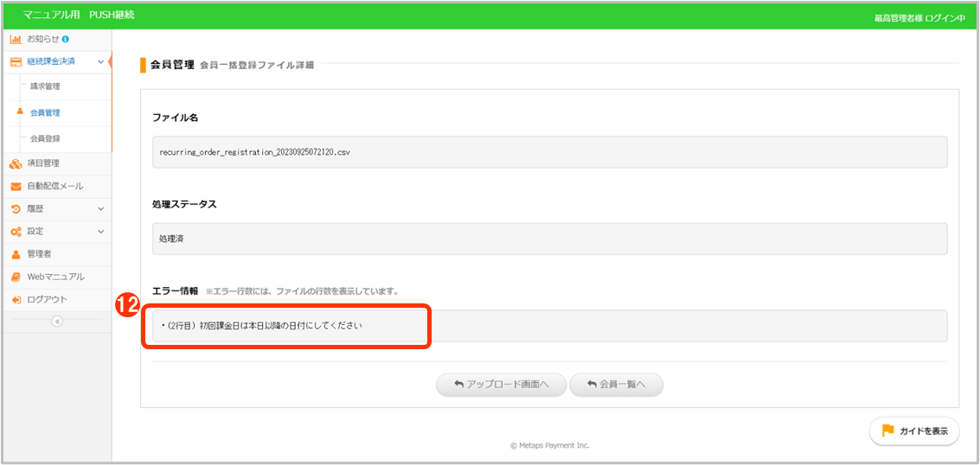980x465 pixels.
Task: Click the ガイドを表示 guide button
Action: (x=914, y=431)
